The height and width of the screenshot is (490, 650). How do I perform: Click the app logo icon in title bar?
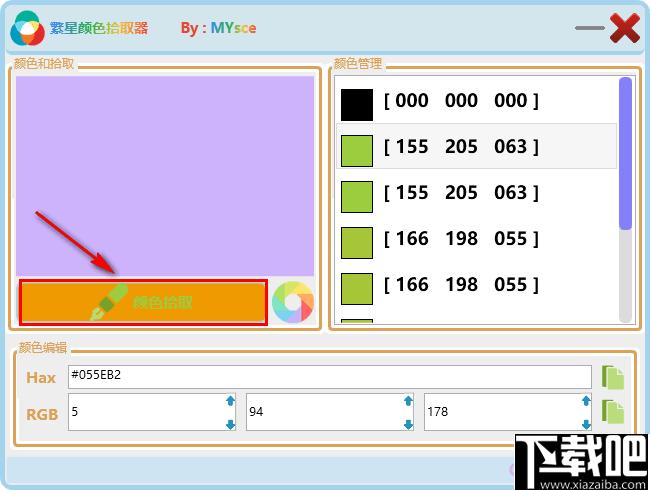click(x=27, y=28)
